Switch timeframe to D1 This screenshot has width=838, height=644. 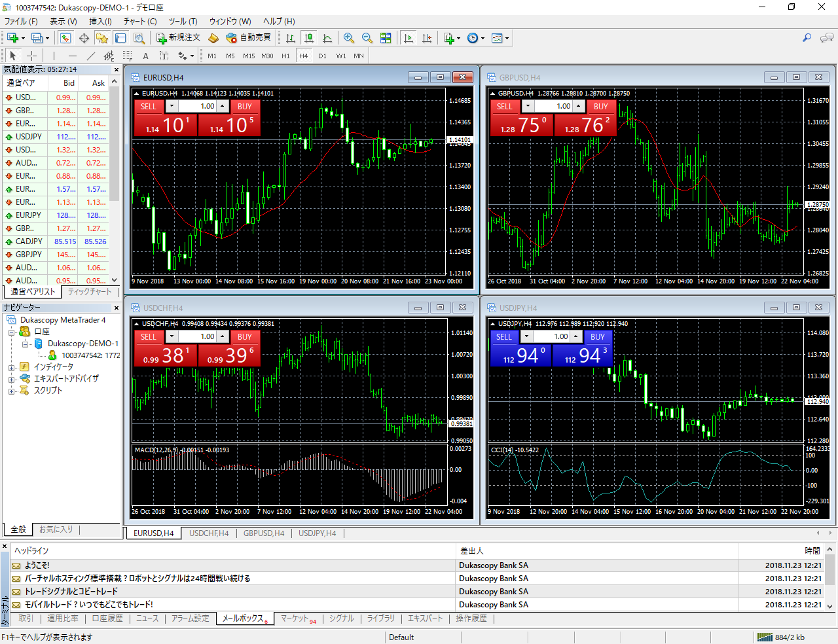pos(322,56)
